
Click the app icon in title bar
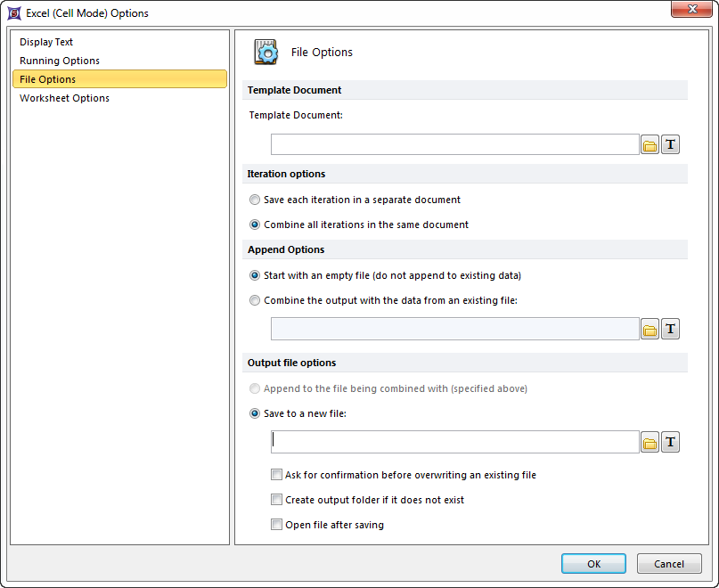point(14,13)
